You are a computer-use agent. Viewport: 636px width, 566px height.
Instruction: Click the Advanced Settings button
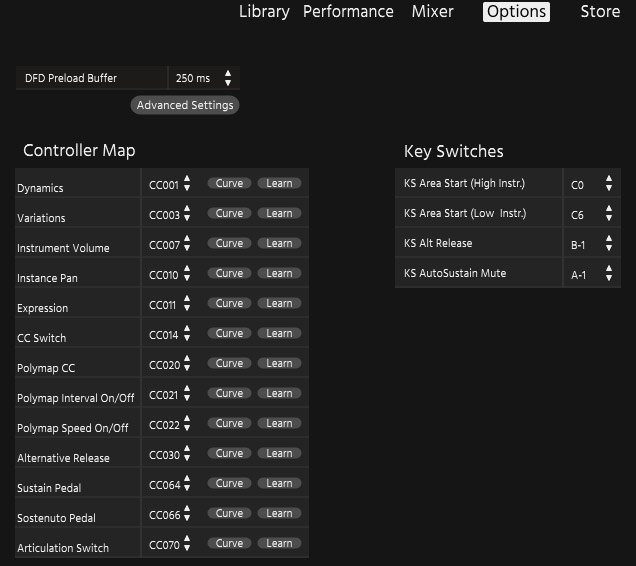(185, 105)
